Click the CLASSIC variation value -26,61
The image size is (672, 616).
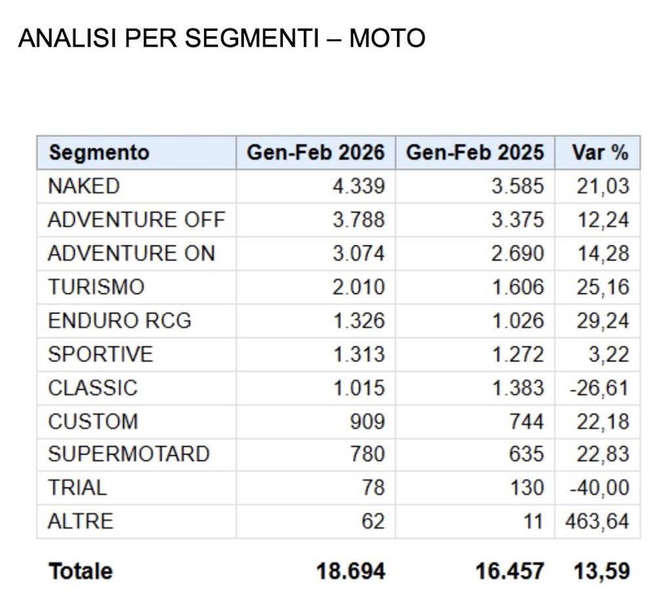point(600,388)
